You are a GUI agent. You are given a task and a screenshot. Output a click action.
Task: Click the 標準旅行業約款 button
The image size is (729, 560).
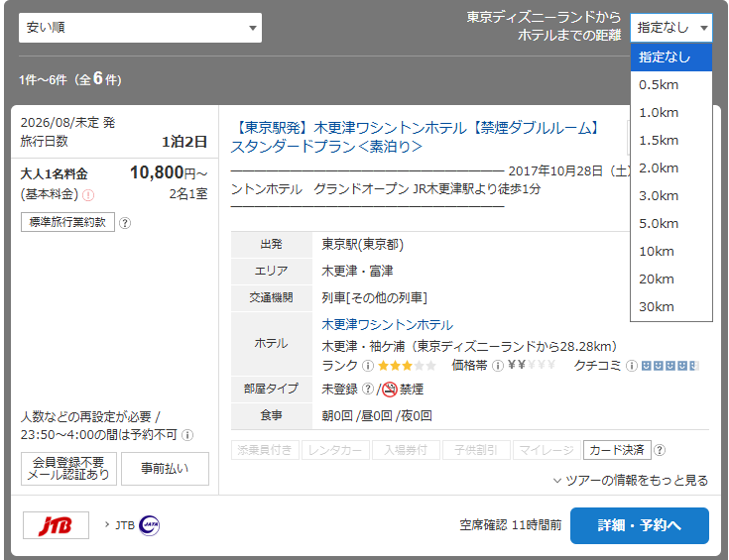click(x=67, y=222)
